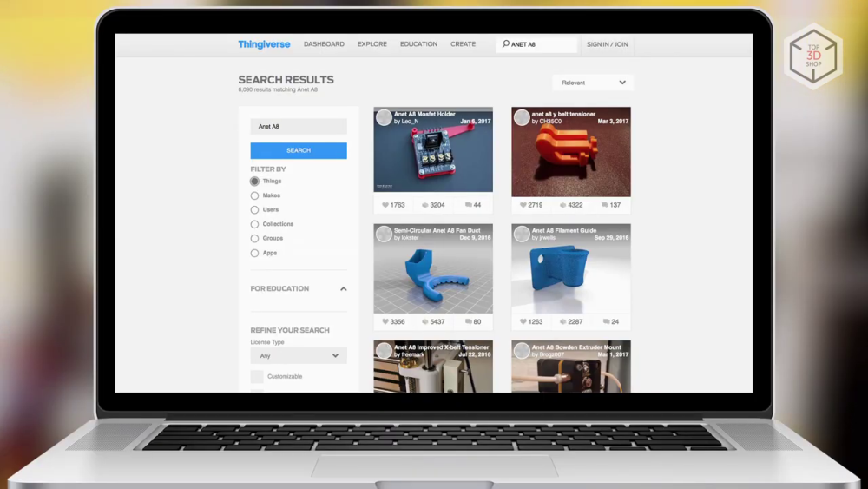Open Anet A8 Filament Guide title link
Screen dimensions: 868x489
coord(564,230)
